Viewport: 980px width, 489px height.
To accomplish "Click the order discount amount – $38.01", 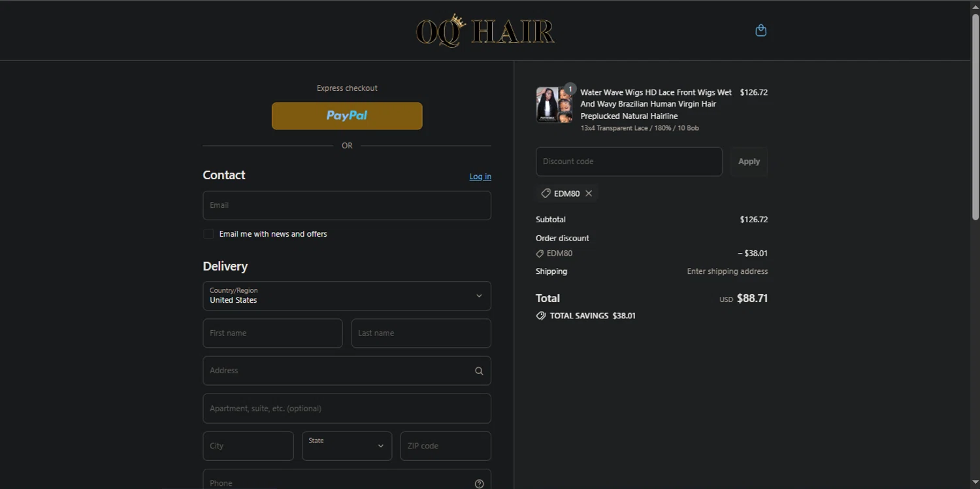I will [753, 254].
